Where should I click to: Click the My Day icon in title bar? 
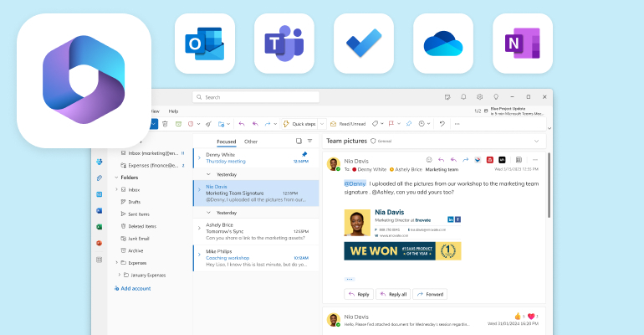pos(447,97)
